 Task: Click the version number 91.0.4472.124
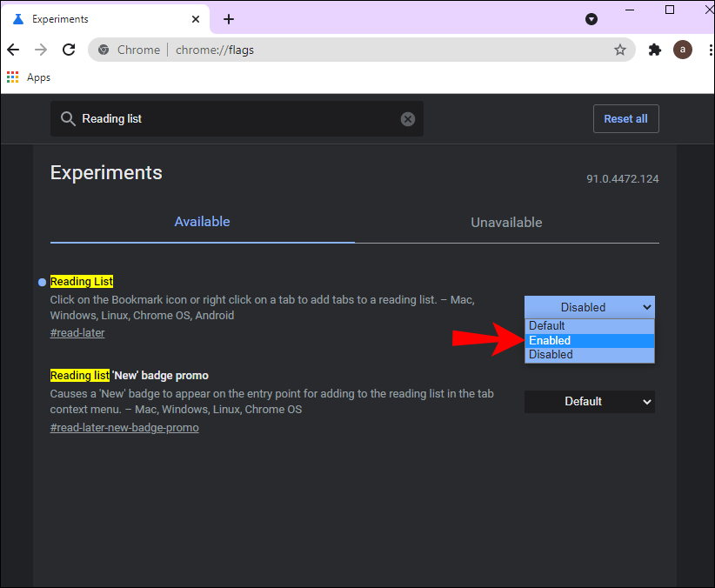click(623, 179)
